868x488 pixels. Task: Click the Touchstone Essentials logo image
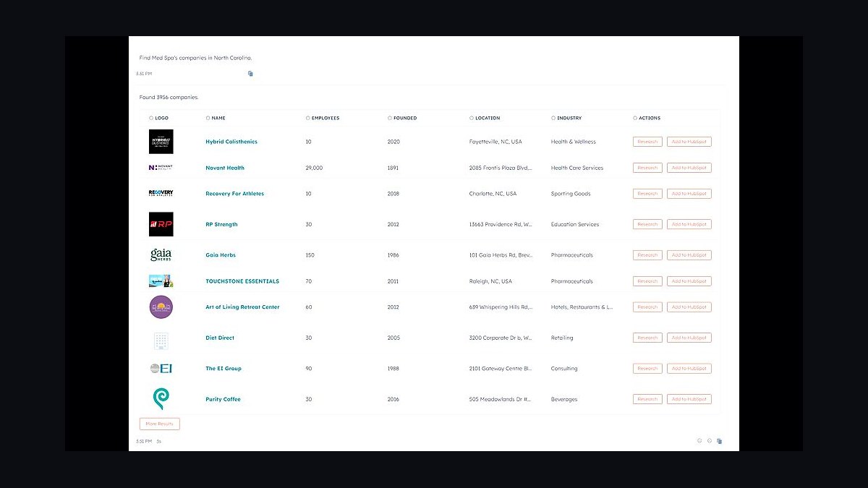[161, 281]
